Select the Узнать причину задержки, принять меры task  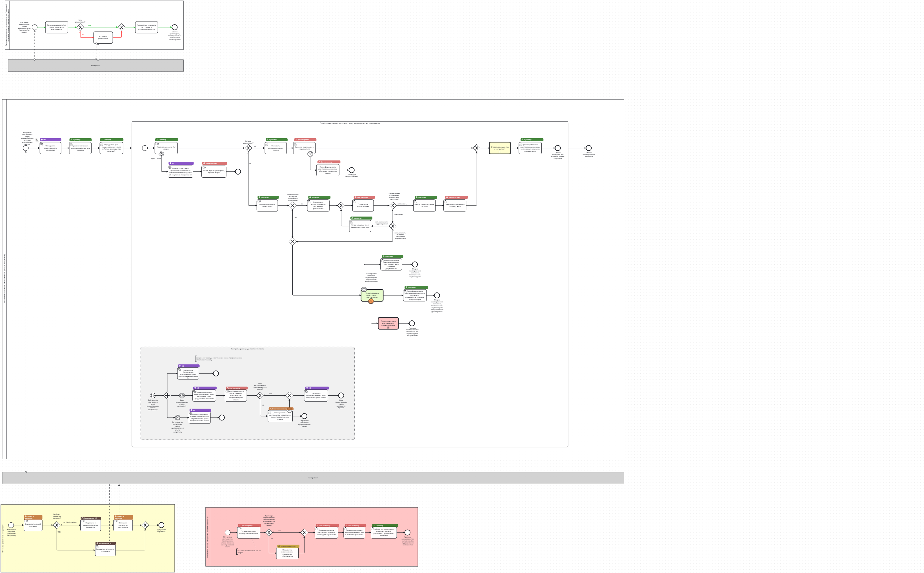pyautogui.click(x=214, y=172)
